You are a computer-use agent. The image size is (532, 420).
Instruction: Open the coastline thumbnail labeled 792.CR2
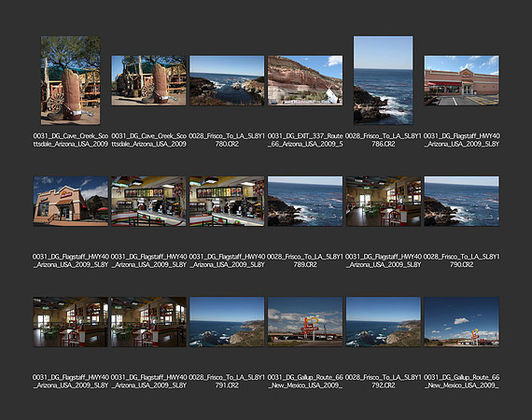383,322
